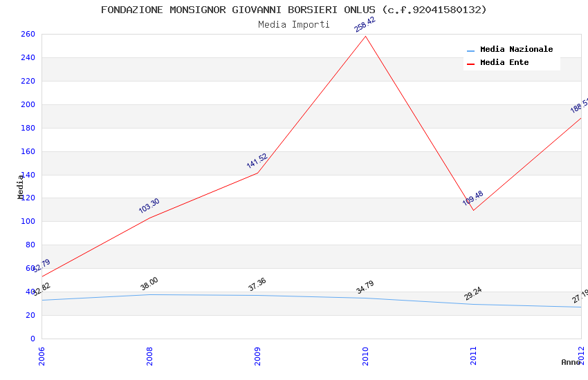Click the 52.79 data label

pyautogui.click(x=42, y=265)
